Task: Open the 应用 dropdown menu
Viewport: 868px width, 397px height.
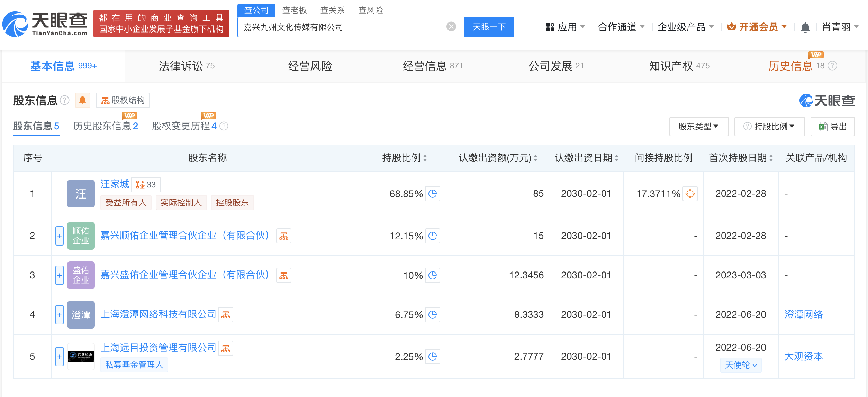Action: pyautogui.click(x=566, y=27)
